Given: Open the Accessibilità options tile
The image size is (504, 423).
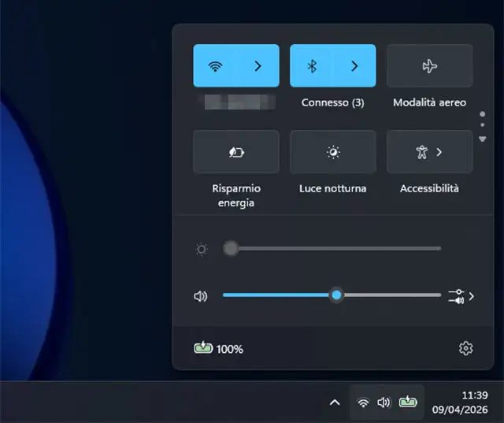Looking at the screenshot, I should click(429, 152).
